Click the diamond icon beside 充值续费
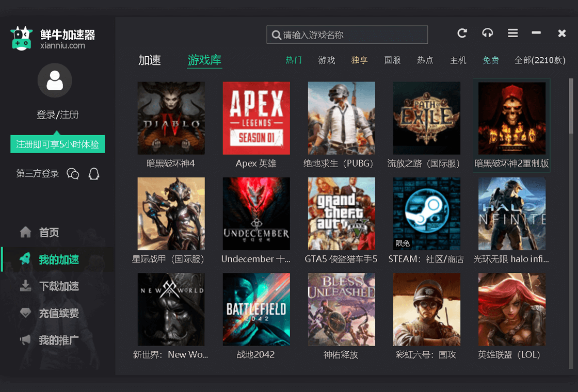 [25, 313]
